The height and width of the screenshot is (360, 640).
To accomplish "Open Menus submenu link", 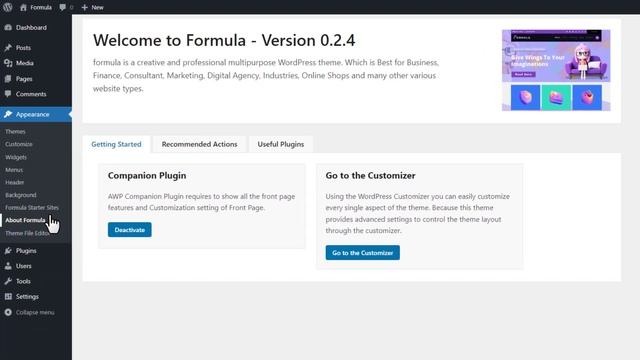I will click(14, 170).
